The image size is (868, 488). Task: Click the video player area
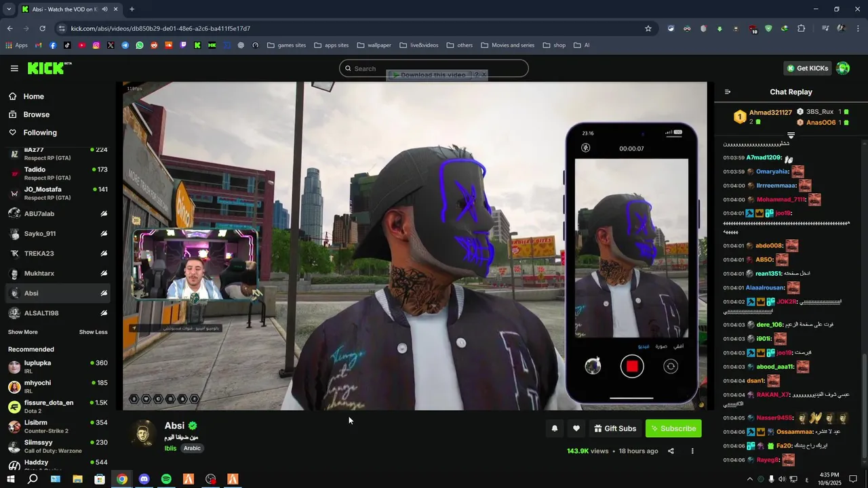(415, 246)
